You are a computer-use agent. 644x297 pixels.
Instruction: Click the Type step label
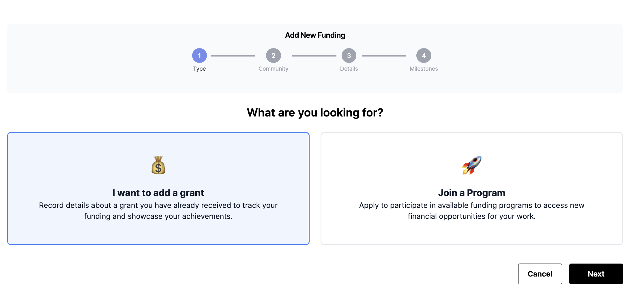(199, 69)
